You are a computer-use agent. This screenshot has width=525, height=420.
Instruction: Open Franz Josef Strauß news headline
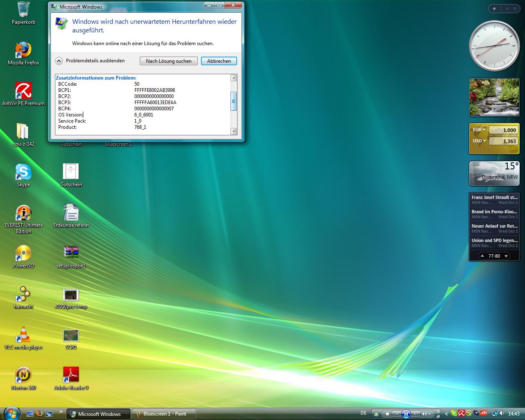(x=494, y=199)
